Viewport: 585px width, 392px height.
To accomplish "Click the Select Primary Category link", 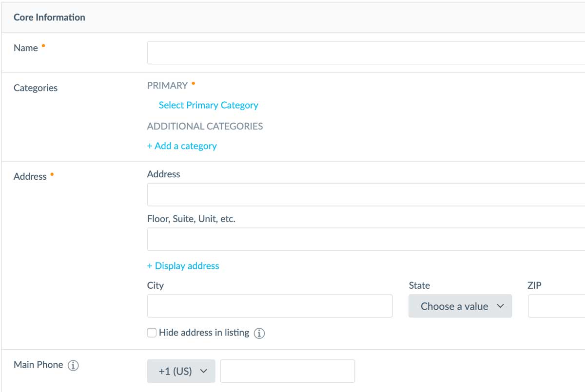I will [208, 105].
